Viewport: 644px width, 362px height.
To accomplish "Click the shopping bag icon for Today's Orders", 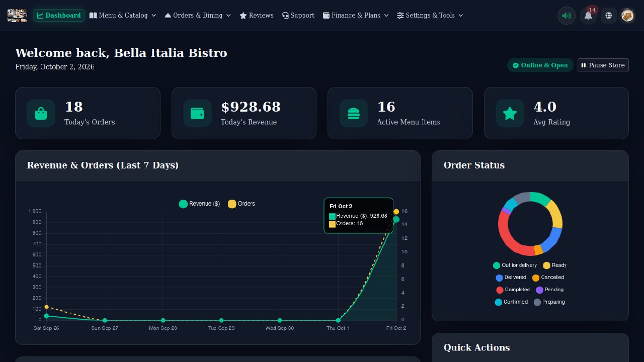I will coord(41,113).
